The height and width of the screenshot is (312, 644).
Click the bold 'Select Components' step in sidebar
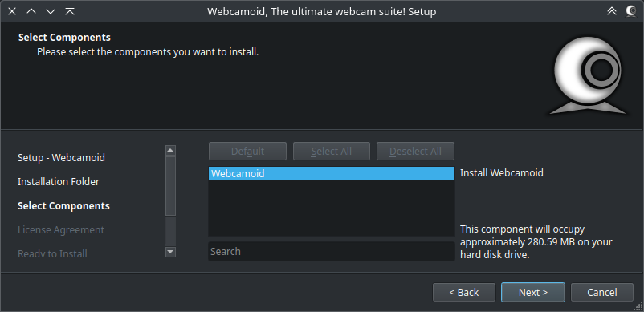[x=63, y=206]
